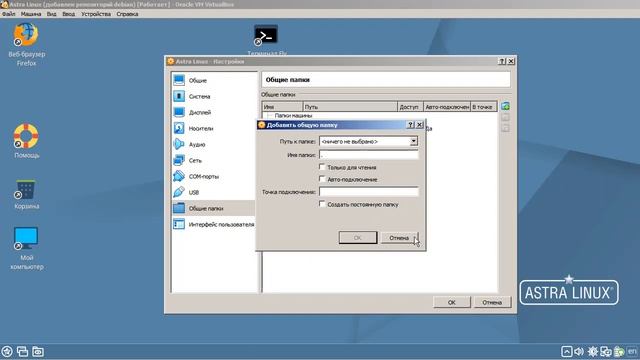640x360 pixels.
Task: Click the show desktop taskbar icon
Action: pos(22,351)
